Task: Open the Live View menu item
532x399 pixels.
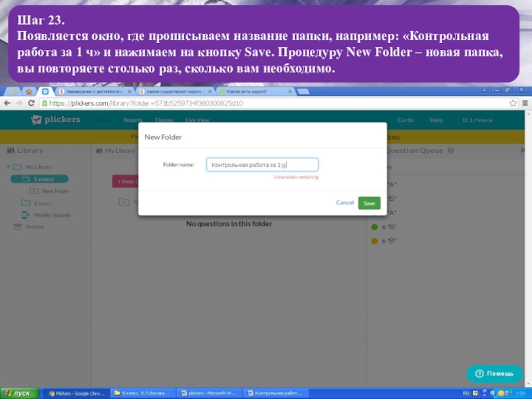Action: [197, 120]
